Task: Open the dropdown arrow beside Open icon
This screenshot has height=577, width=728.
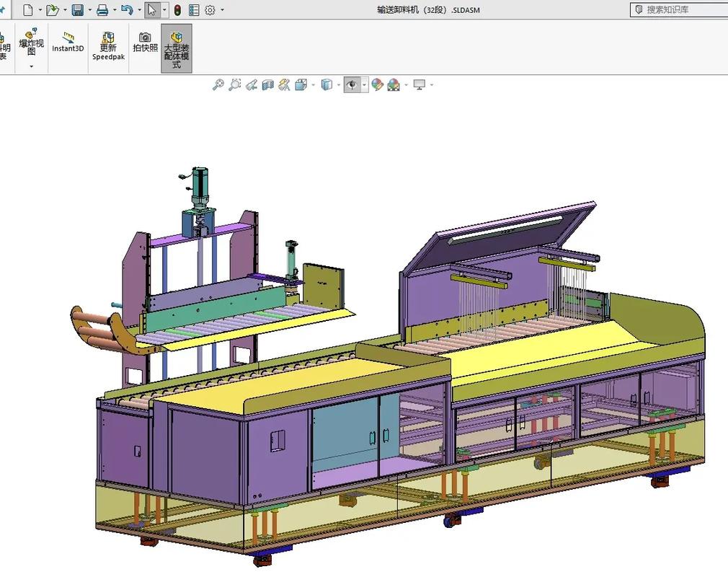Action: (65, 10)
